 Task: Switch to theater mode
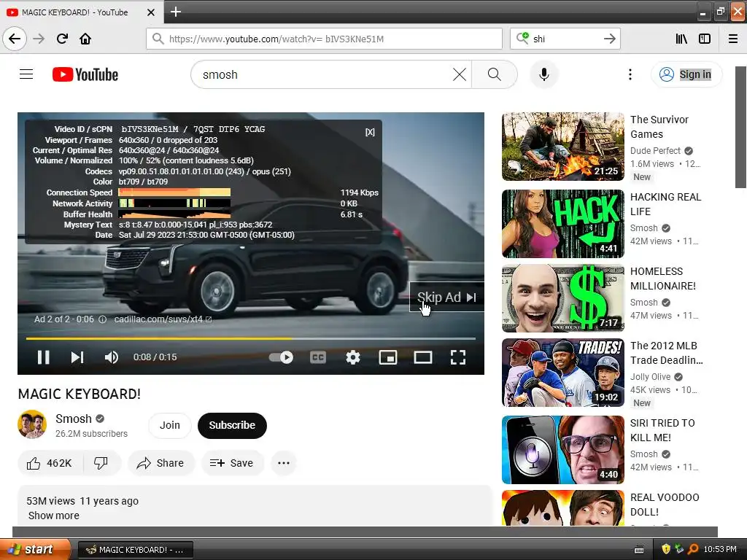tap(422, 357)
